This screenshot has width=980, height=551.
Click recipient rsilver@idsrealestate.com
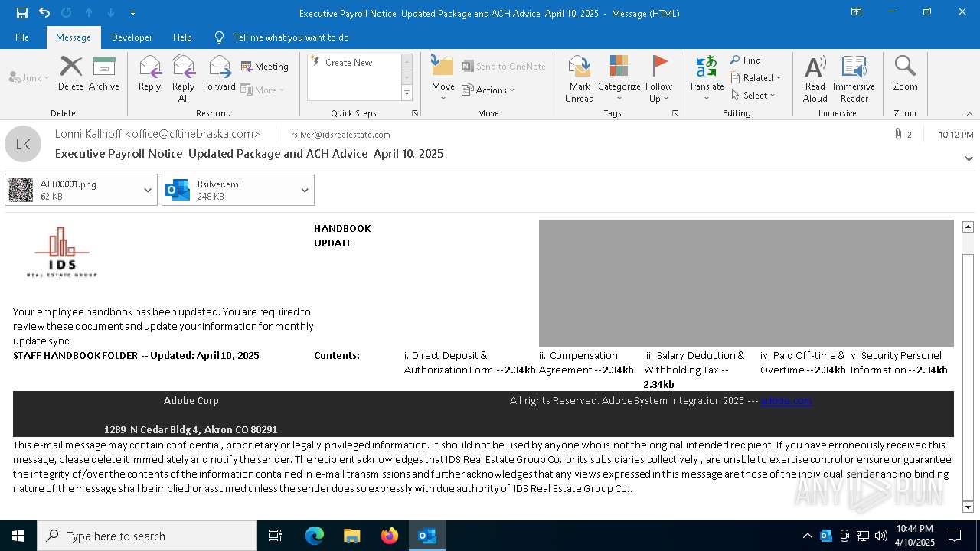(x=341, y=135)
